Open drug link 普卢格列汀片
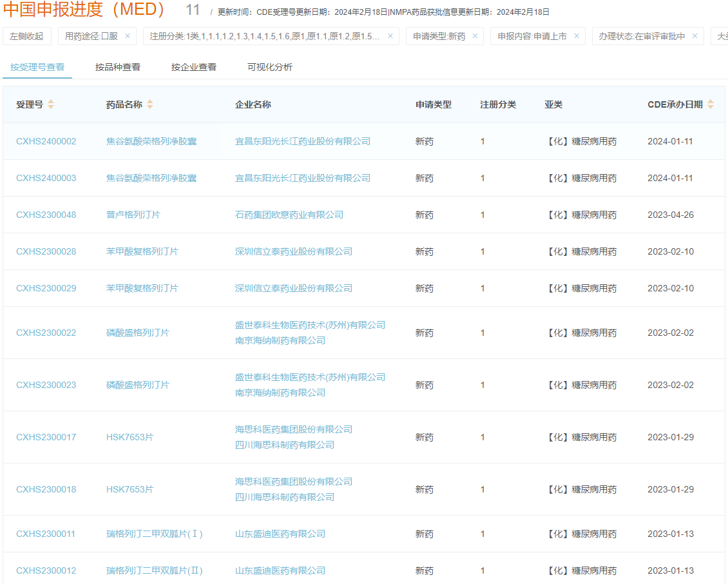The image size is (728, 584). [133, 215]
